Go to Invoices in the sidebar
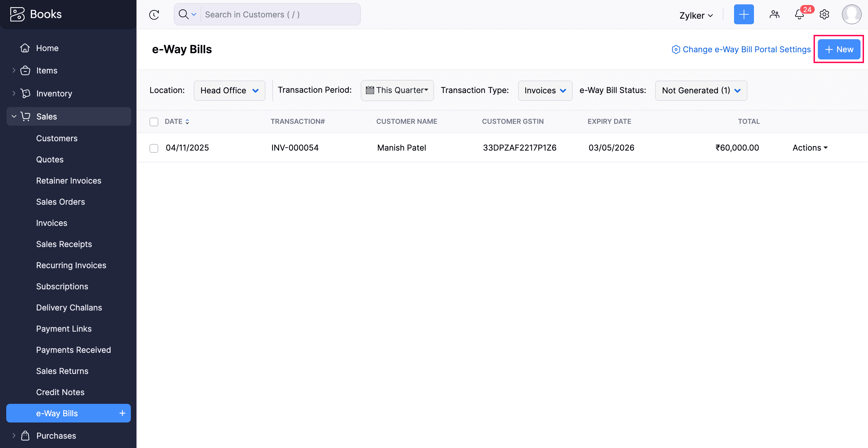The image size is (868, 448). point(51,223)
